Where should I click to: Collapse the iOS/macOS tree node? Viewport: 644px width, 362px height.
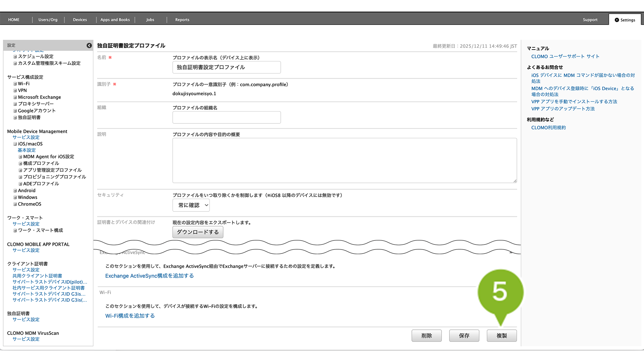click(x=15, y=144)
